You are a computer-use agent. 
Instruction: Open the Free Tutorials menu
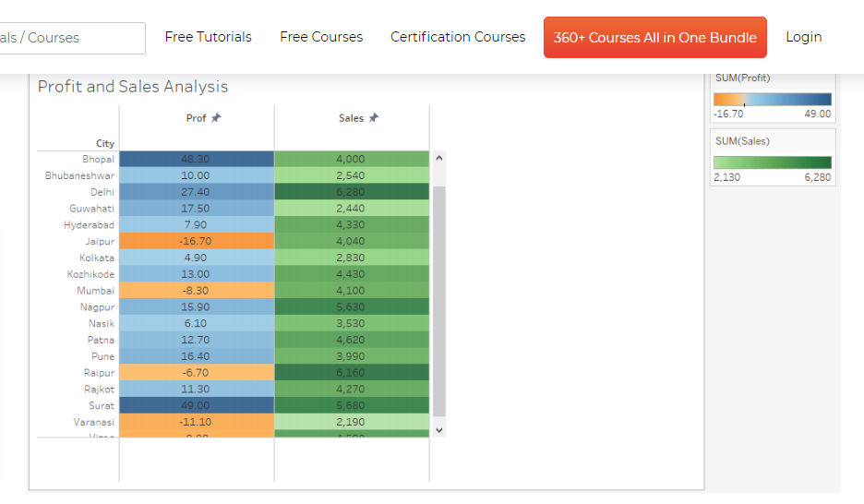click(x=209, y=37)
